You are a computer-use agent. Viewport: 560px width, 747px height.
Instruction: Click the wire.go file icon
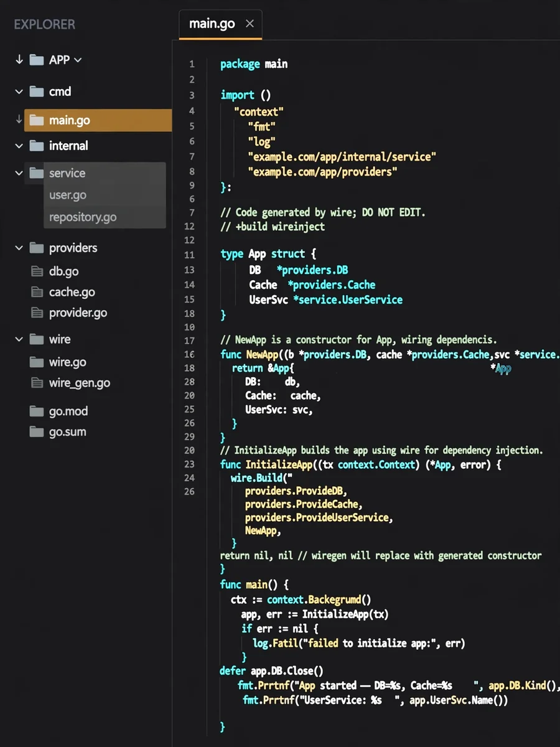tap(37, 362)
